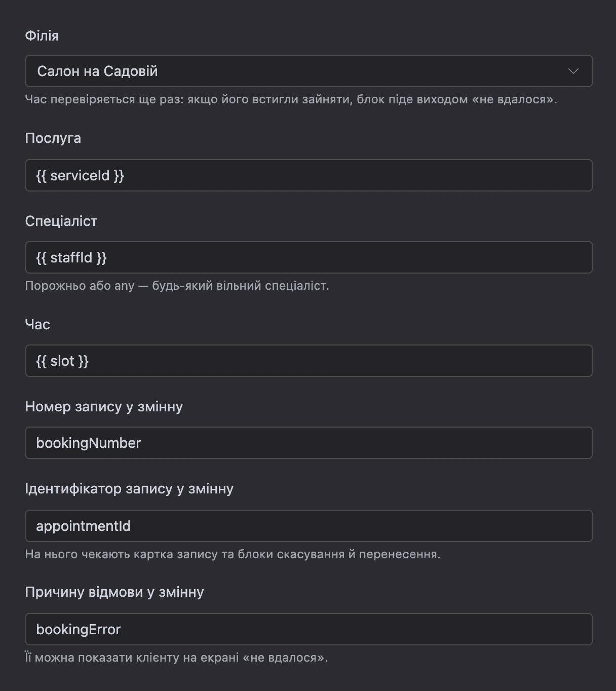The image size is (616, 691).
Task: Click the Час label
Action: click(37, 324)
